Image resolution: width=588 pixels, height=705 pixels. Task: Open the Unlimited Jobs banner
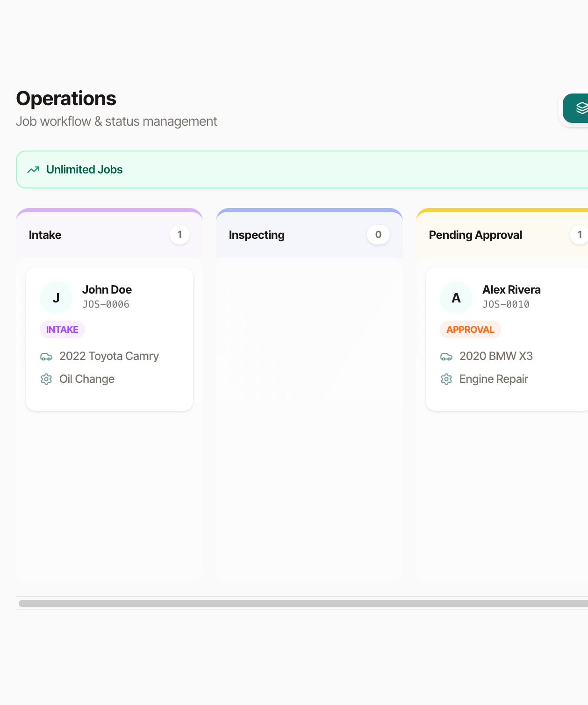[302, 170]
